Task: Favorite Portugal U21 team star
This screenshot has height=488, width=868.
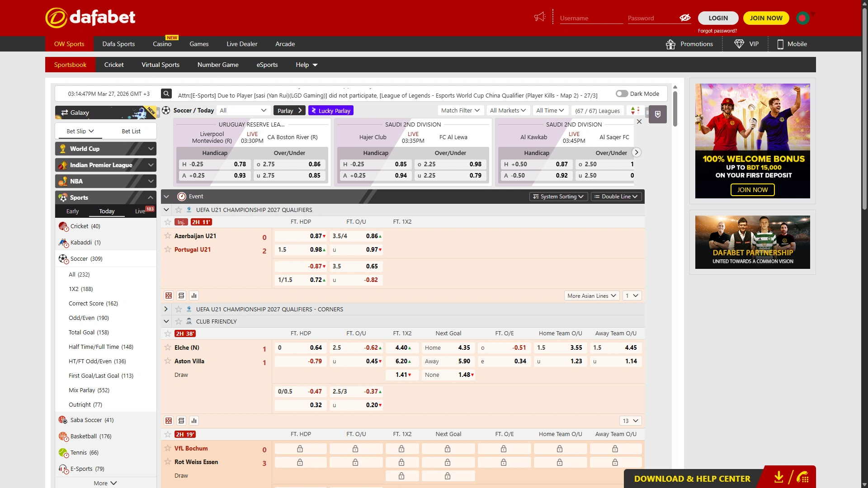Action: pyautogui.click(x=168, y=249)
